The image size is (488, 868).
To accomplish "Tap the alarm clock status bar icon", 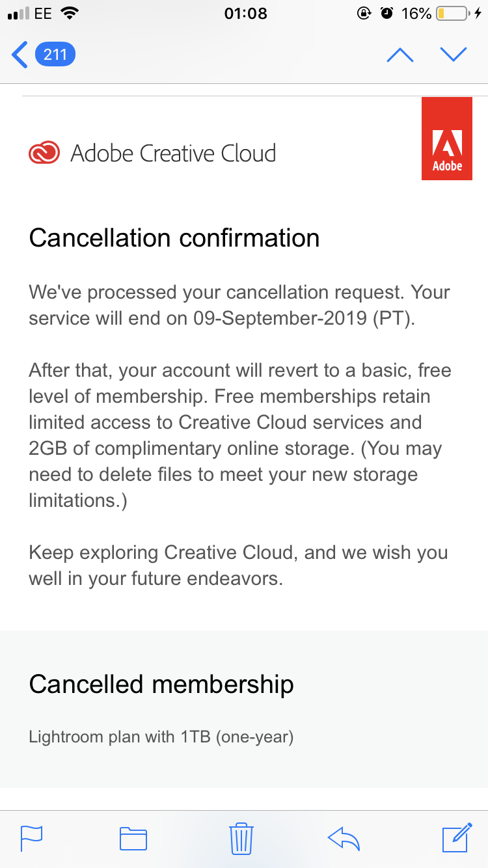I will pos(387,11).
